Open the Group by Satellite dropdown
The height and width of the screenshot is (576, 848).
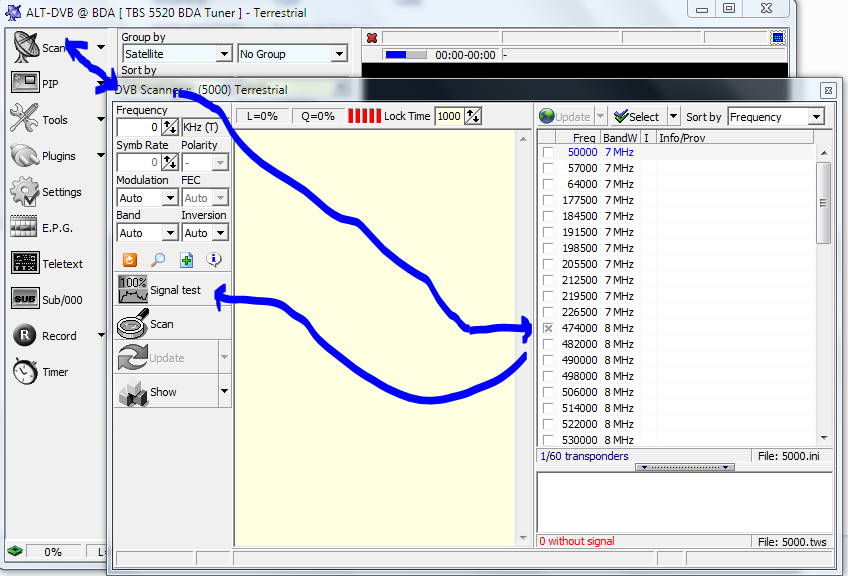click(223, 54)
